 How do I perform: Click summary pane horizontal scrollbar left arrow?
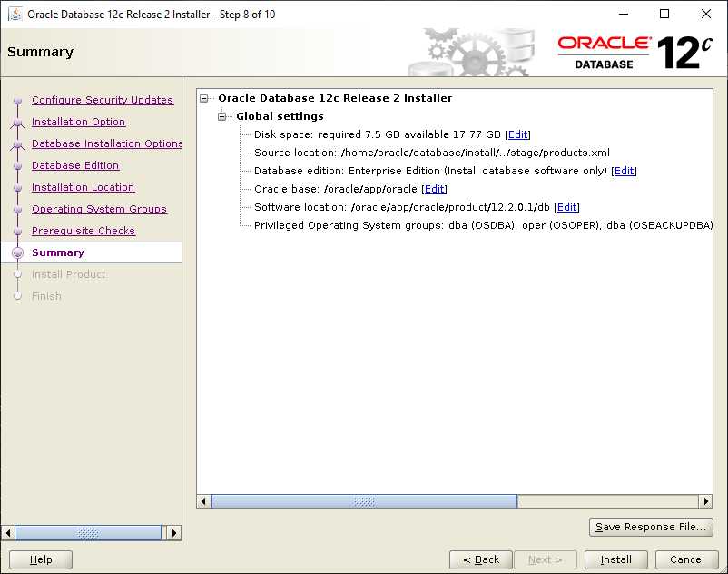pyautogui.click(x=203, y=501)
